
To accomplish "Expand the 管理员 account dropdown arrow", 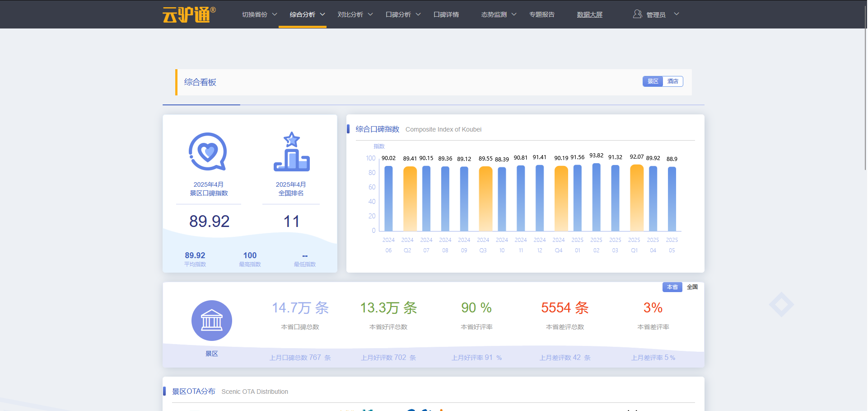I will [676, 14].
